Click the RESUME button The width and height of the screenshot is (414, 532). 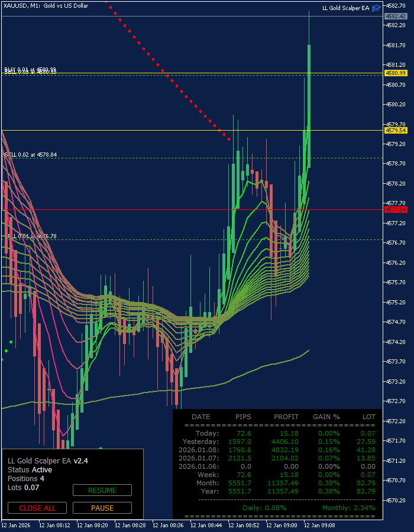point(102,490)
